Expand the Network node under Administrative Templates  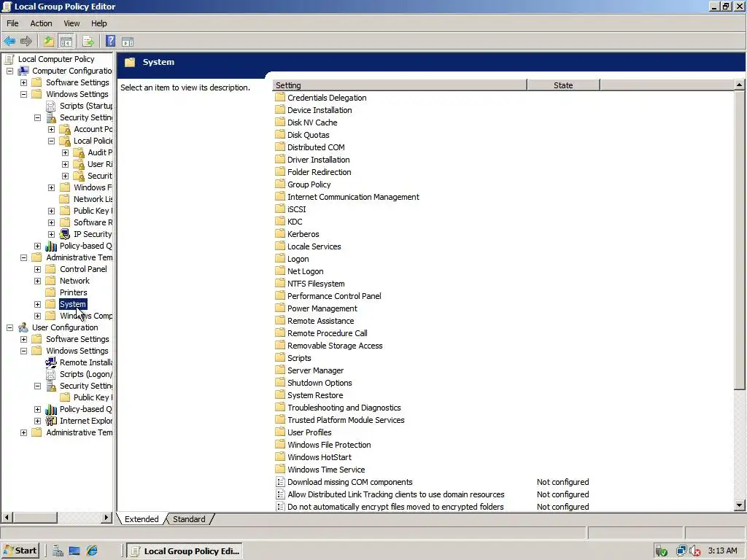click(x=37, y=281)
